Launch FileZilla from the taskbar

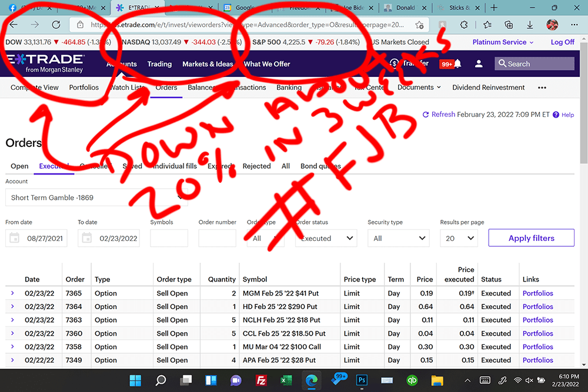click(261, 380)
